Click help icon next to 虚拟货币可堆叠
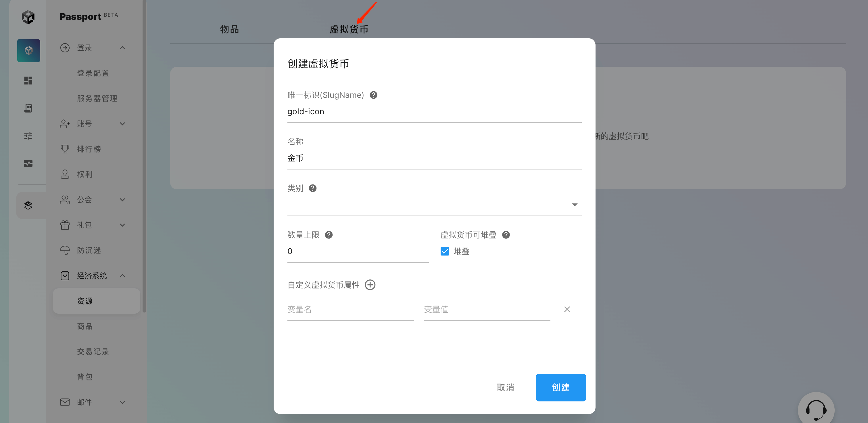The width and height of the screenshot is (868, 423). coord(506,235)
